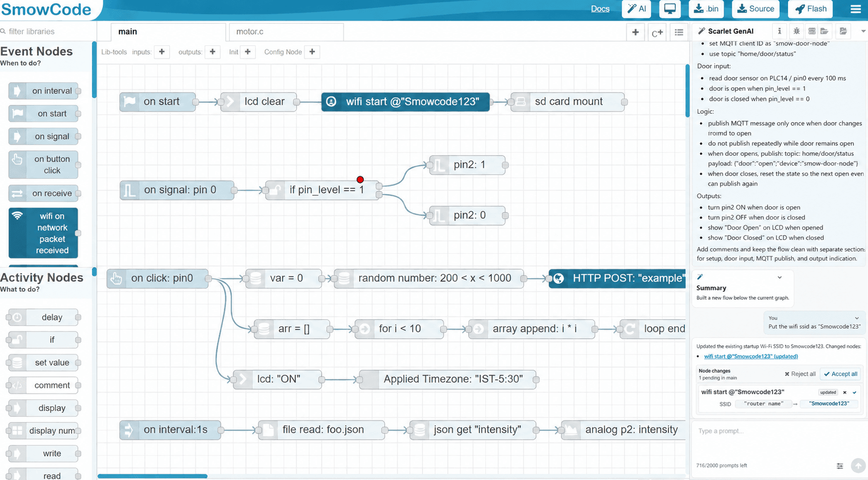868x480 pixels.
Task: Expand the GenAI panel dropdown arrow
Action: tap(863, 32)
